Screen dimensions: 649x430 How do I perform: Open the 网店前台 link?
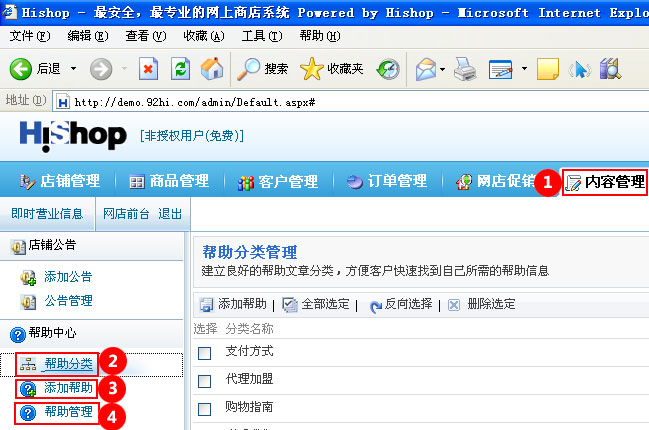tap(126, 214)
